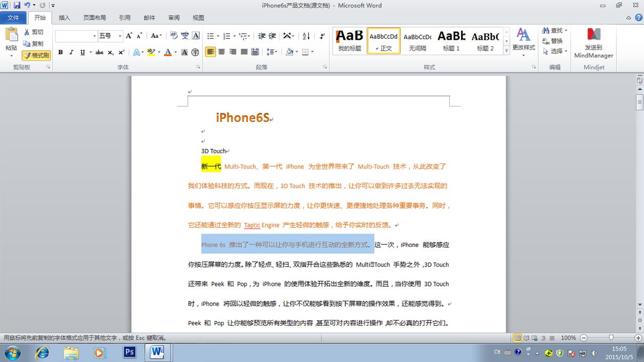
Task: Click 发送到 MindManager button
Action: point(593,43)
